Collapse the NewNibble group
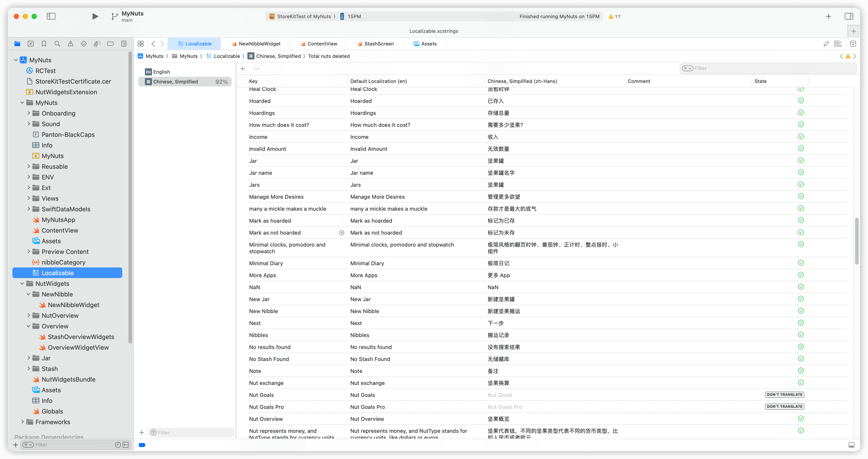The height and width of the screenshot is (459, 868). click(29, 294)
